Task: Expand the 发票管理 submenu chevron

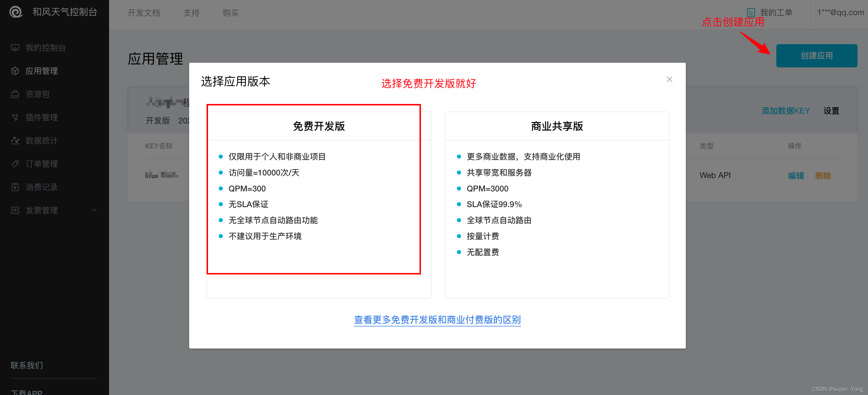Action: coord(94,210)
